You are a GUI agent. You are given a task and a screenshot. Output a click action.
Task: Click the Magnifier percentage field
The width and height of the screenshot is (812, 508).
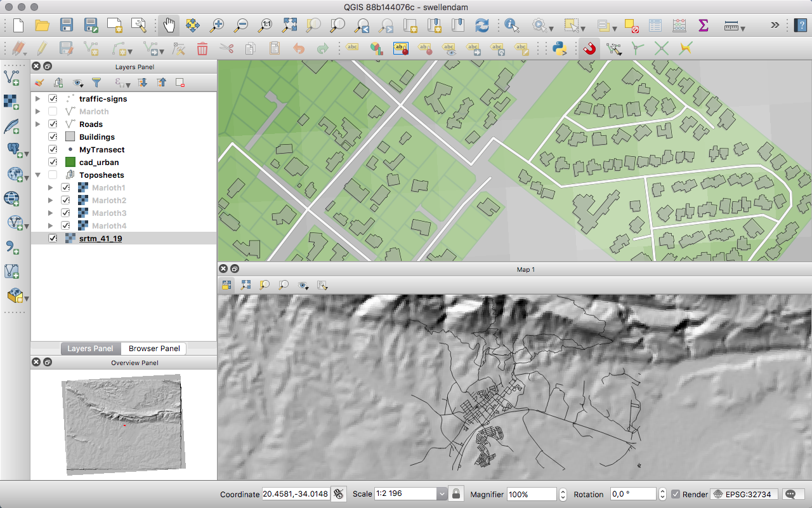532,494
